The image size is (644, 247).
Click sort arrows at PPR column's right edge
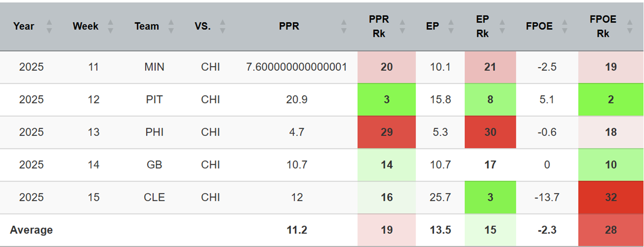344,26
